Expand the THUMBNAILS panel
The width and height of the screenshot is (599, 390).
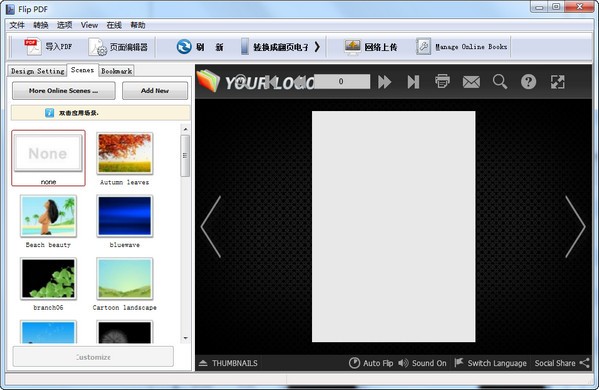coord(228,363)
